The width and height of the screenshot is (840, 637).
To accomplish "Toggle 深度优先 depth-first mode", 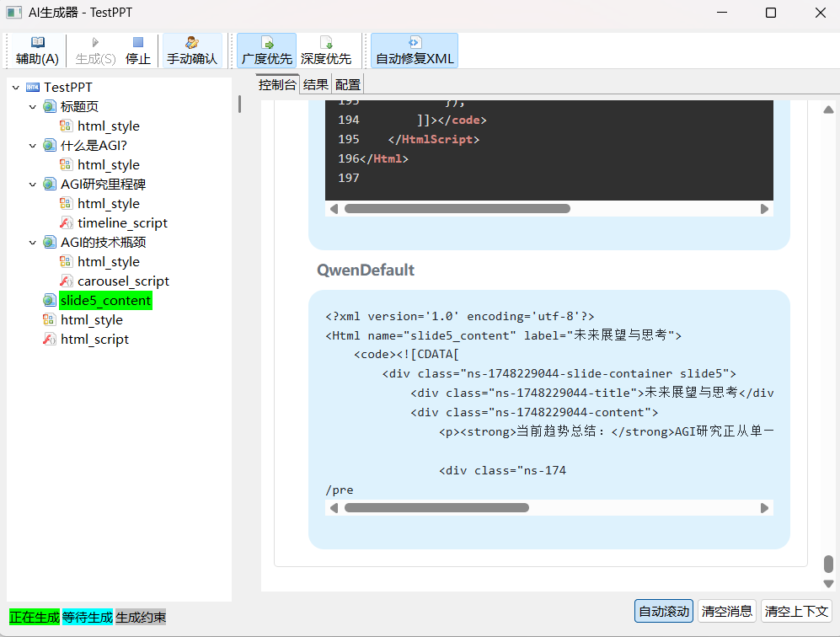I will click(x=326, y=51).
